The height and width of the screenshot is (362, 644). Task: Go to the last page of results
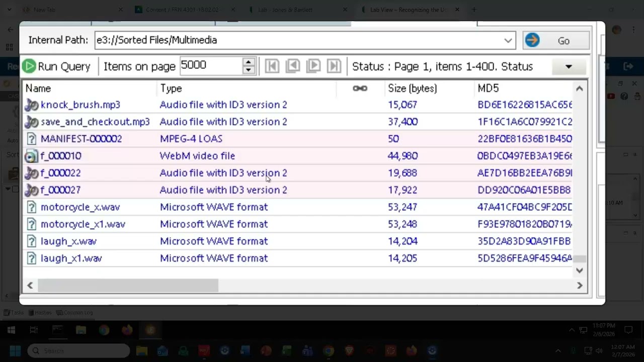(334, 66)
